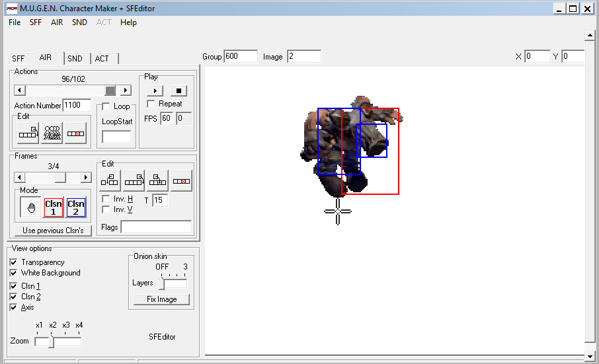
Task: Toggle Inv. H checkbox
Action: (106, 199)
